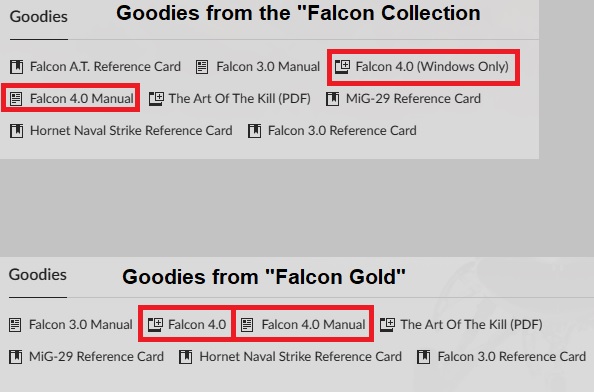
Task: Click the Falcon Gold Falcon 3.0 Manual icon
Action: pos(15,325)
